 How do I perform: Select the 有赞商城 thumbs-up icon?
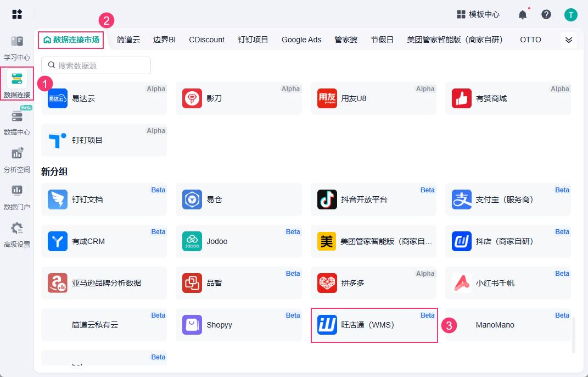click(x=462, y=98)
